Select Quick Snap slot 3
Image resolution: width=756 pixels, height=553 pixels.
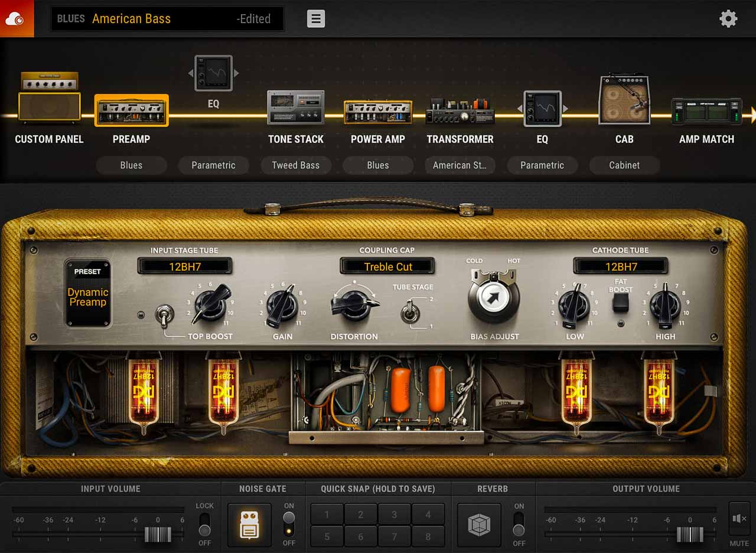pyautogui.click(x=394, y=514)
